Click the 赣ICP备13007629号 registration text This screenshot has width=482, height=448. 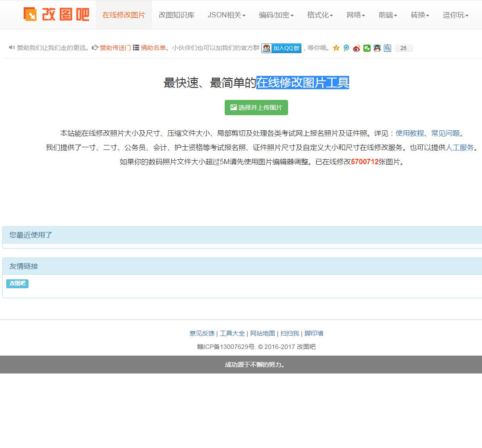pos(226,347)
